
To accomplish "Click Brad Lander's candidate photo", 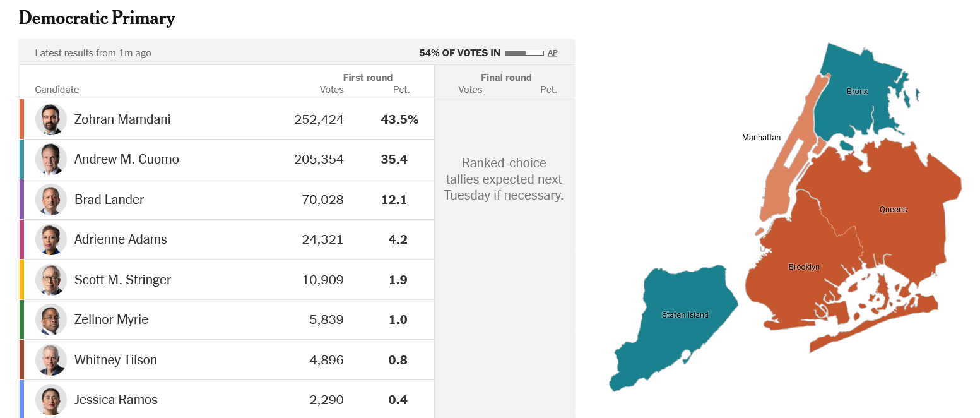I will (51, 200).
